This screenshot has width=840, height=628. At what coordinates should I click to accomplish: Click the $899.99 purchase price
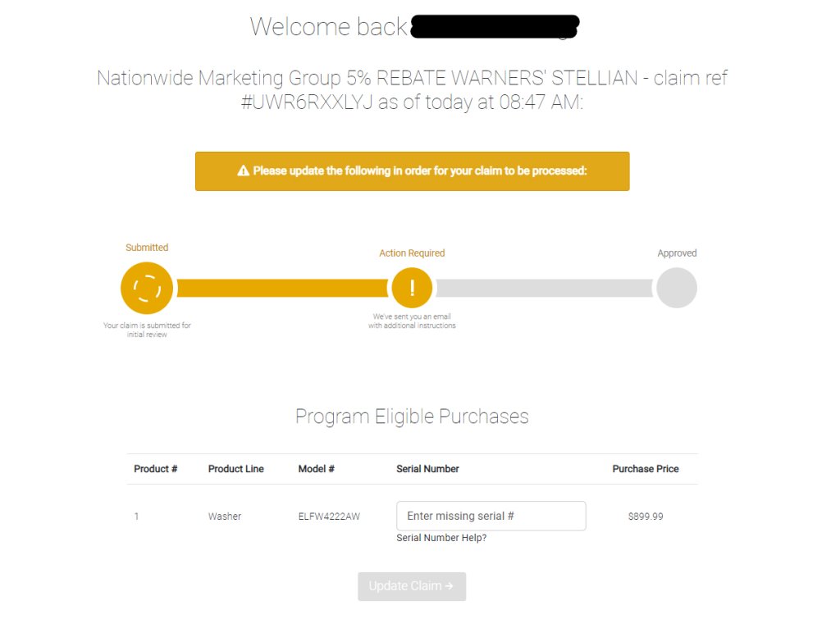coord(646,517)
